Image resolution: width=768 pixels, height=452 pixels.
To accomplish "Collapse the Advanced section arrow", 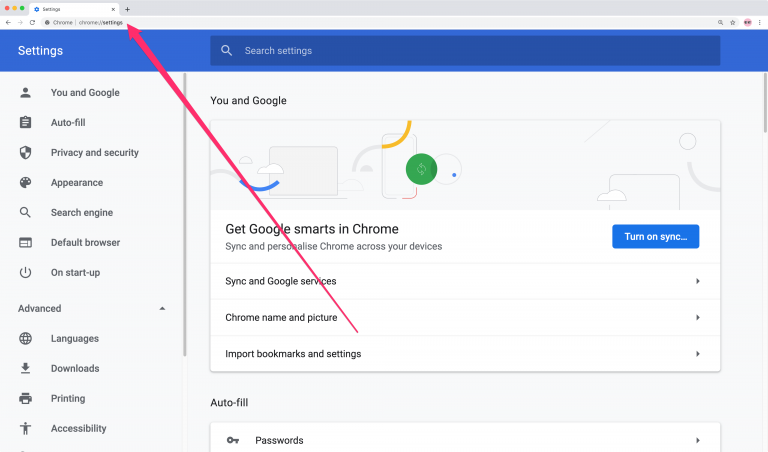I will pos(162,309).
